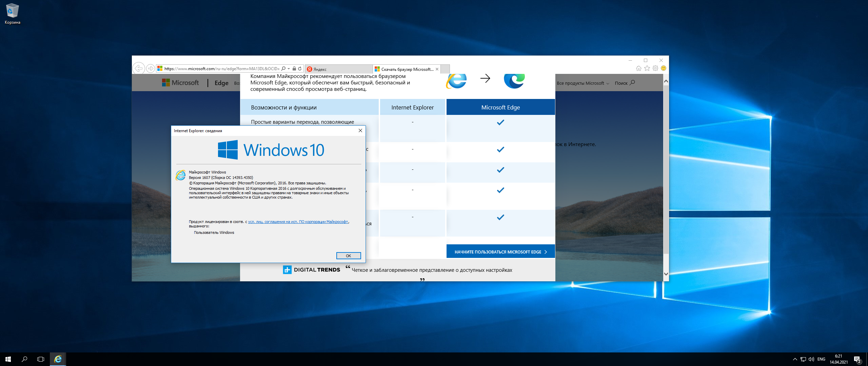Close the Скачать браузер Microsoft tab
This screenshot has height=366, width=868.
[437, 69]
